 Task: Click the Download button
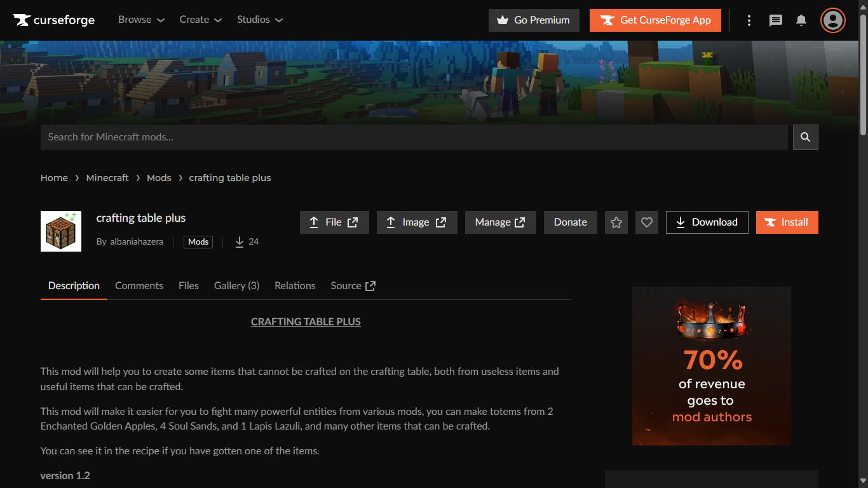[x=707, y=222]
